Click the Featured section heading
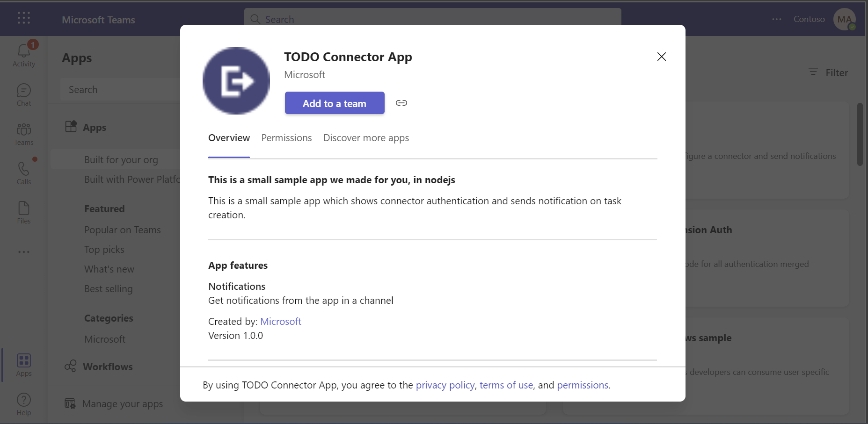 coord(104,209)
